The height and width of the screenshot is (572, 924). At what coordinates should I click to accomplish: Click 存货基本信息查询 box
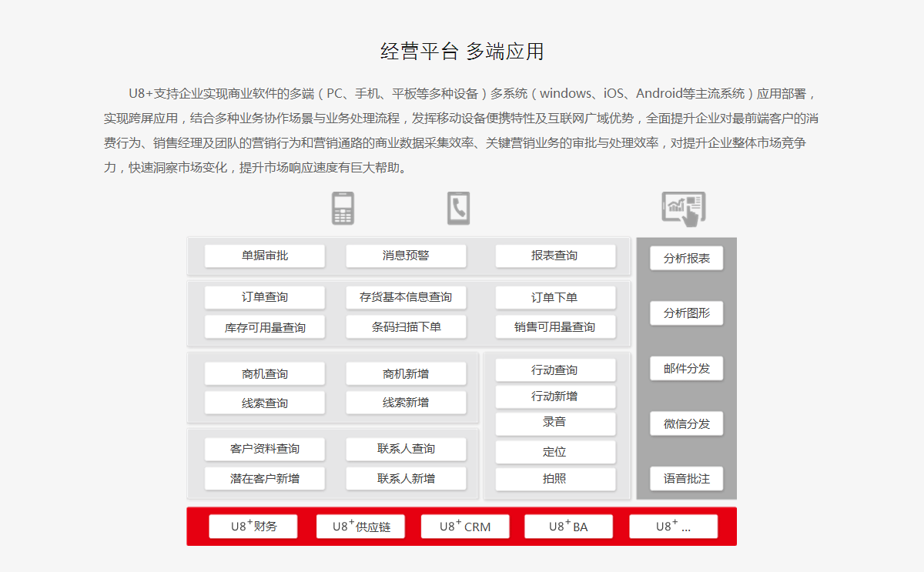(x=406, y=297)
